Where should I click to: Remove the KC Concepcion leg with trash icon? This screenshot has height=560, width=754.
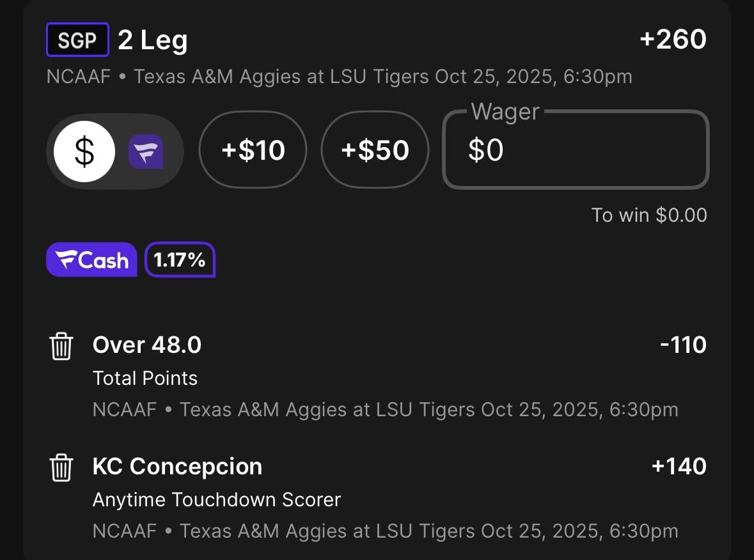(x=61, y=468)
